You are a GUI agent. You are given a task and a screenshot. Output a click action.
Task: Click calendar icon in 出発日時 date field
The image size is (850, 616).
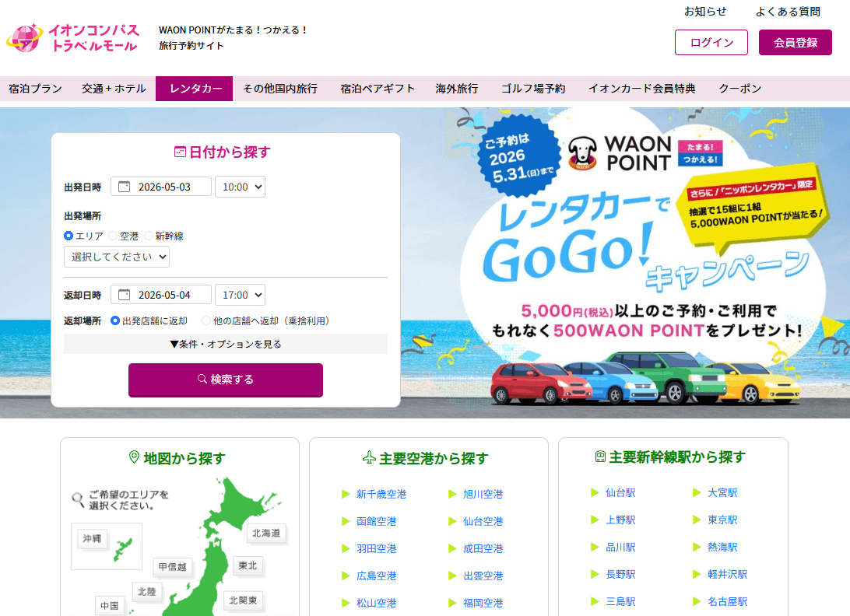pyautogui.click(x=124, y=187)
